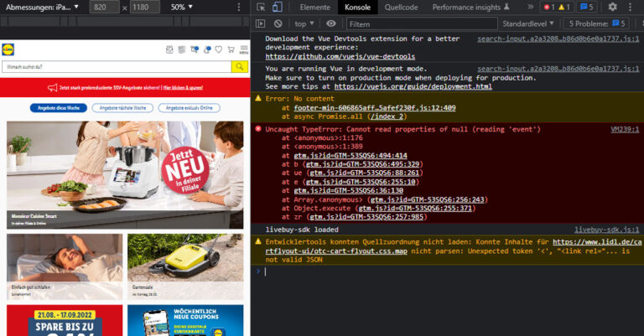The height and width of the screenshot is (336, 644).
Task: Click the Error: No content warning
Action: [299, 99]
